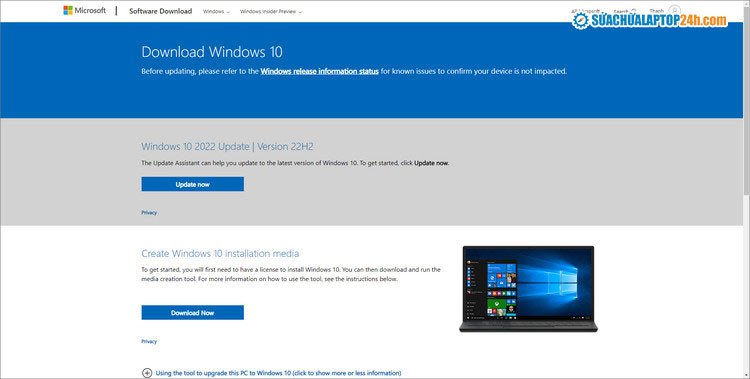Open 'Using the tool to upgrade this PC' link
This screenshot has width=750, height=379.
pyautogui.click(x=278, y=373)
